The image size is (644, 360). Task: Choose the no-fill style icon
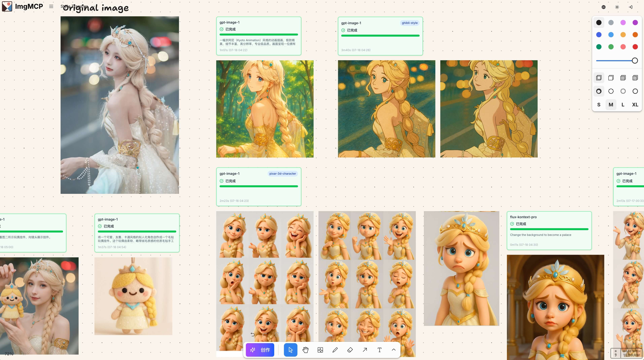tap(599, 78)
